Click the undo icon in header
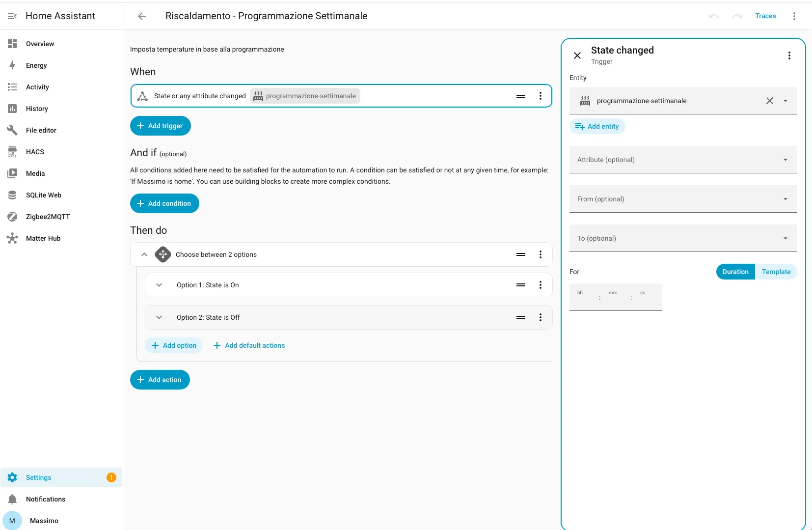812x530 pixels. pyautogui.click(x=714, y=16)
